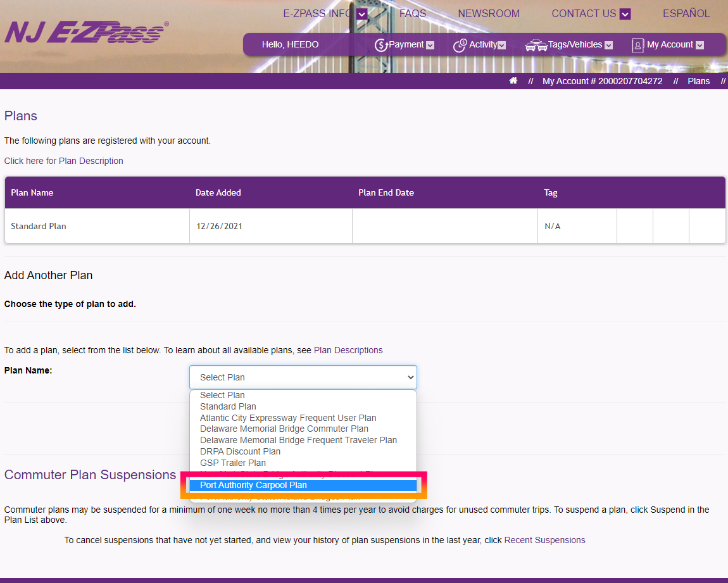Viewport: 728px width, 583px height.
Task: Open the Plan Descriptions link
Action: (x=348, y=350)
